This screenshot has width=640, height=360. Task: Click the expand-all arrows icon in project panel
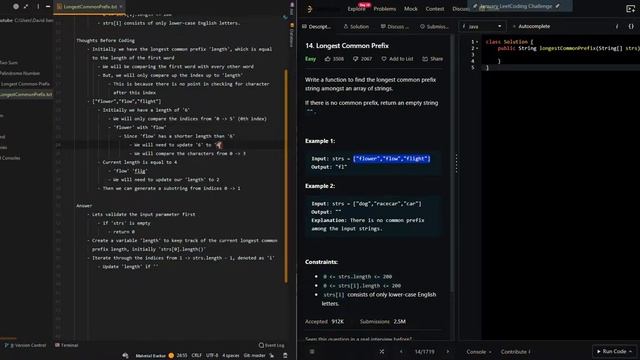[x=26, y=7]
